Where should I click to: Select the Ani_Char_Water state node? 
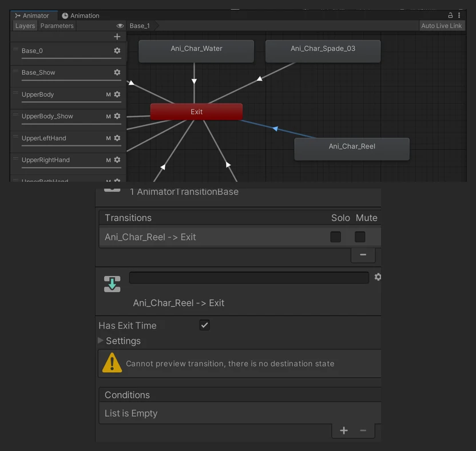coord(196,51)
